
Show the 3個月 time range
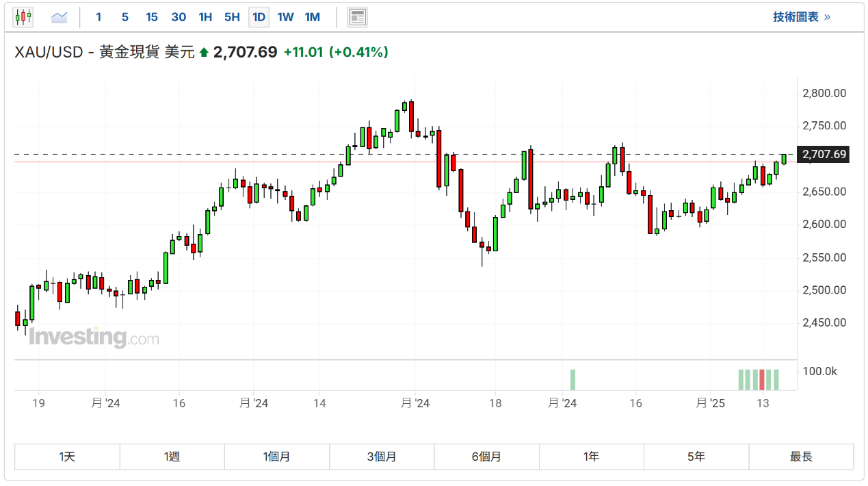pyautogui.click(x=382, y=457)
